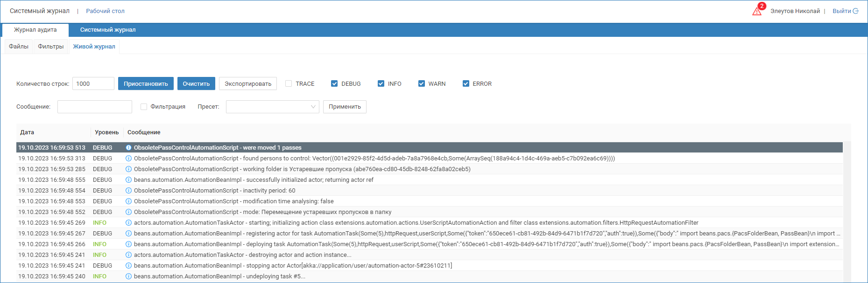Switch to the Системный журнал tab
The image size is (868, 283).
(x=108, y=30)
